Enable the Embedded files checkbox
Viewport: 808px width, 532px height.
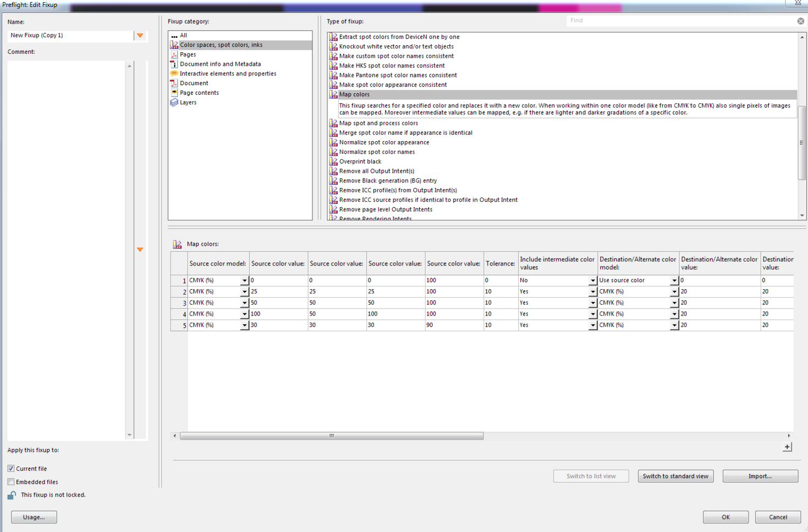click(x=11, y=482)
